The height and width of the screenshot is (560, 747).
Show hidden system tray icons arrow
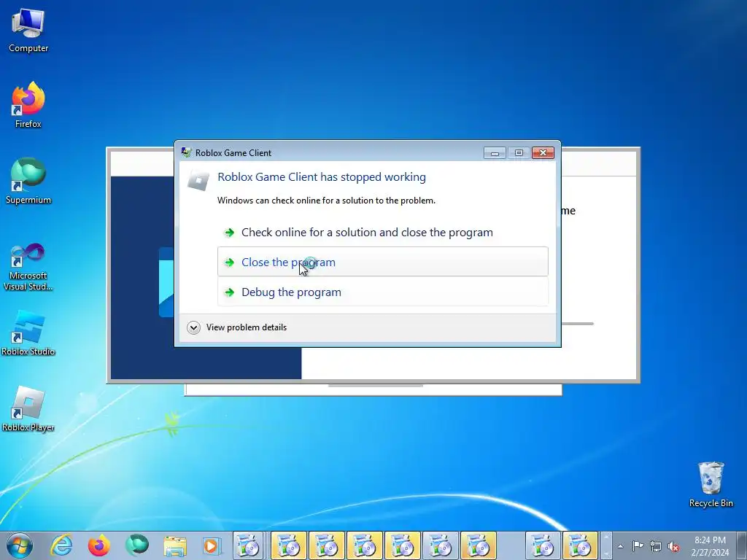(x=620, y=546)
